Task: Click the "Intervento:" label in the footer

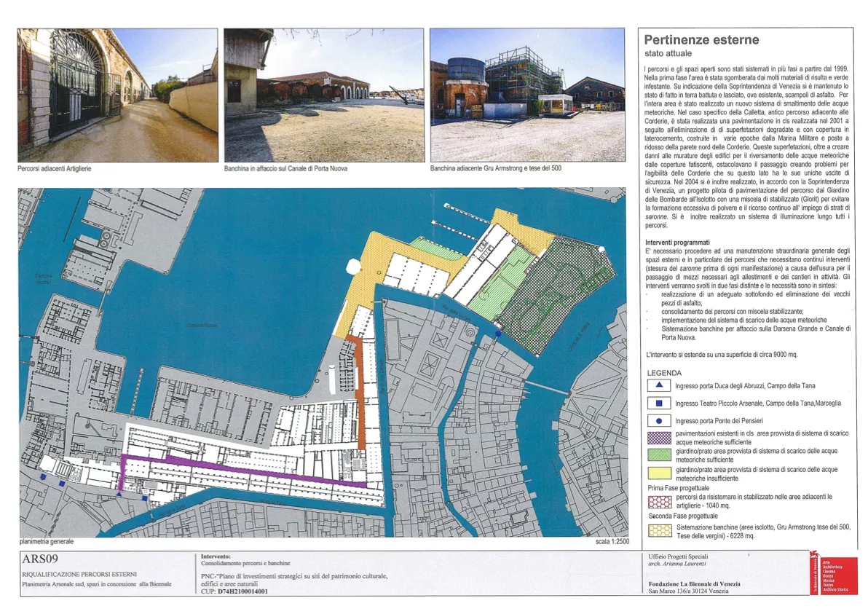Action: point(216,556)
